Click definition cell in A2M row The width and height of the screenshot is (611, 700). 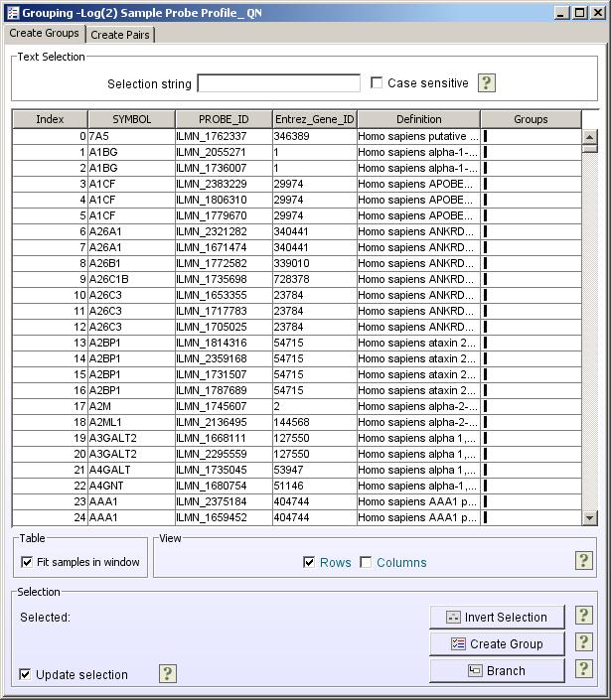[x=418, y=406]
